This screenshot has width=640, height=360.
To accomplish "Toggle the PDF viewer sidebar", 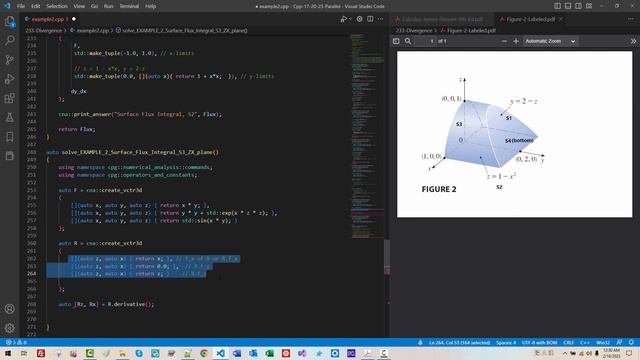I will [x=396, y=41].
